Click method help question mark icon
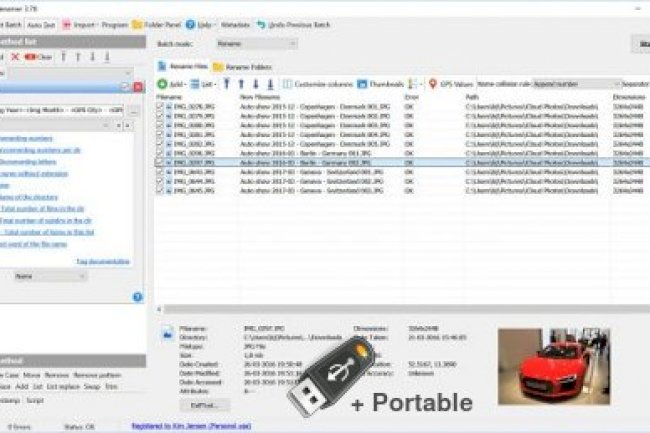The height and width of the screenshot is (433, 650). click(138, 297)
